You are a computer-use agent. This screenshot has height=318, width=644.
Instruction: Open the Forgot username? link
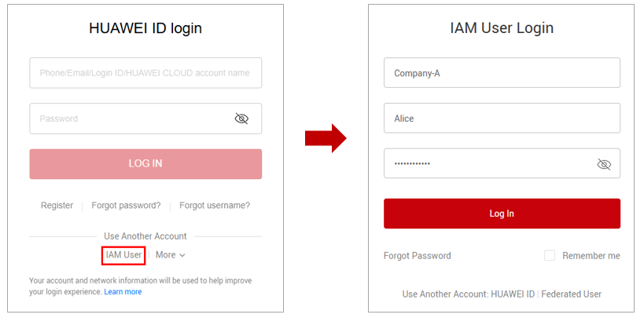tap(215, 205)
